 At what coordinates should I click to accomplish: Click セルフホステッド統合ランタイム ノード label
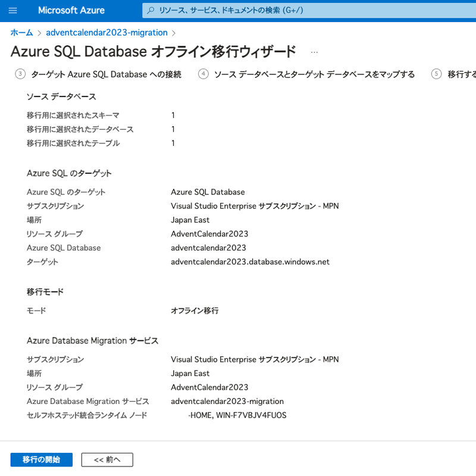pos(87,415)
